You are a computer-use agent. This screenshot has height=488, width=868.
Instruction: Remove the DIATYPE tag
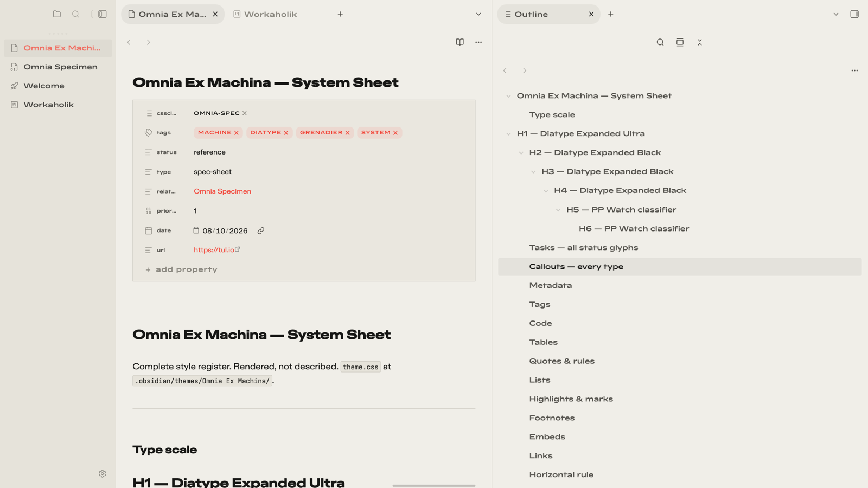point(286,133)
